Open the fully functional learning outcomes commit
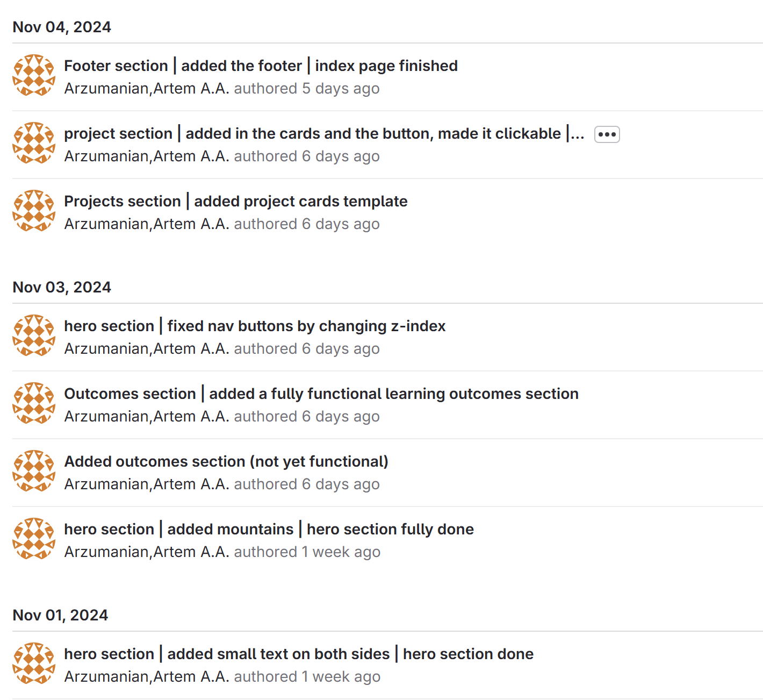Screen dimensions: 763x700 point(321,394)
